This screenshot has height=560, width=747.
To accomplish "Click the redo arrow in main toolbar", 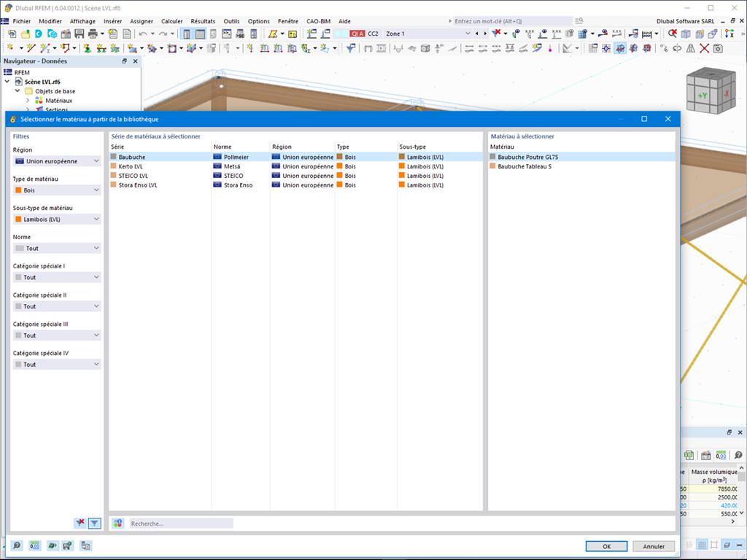I will pyautogui.click(x=163, y=34).
